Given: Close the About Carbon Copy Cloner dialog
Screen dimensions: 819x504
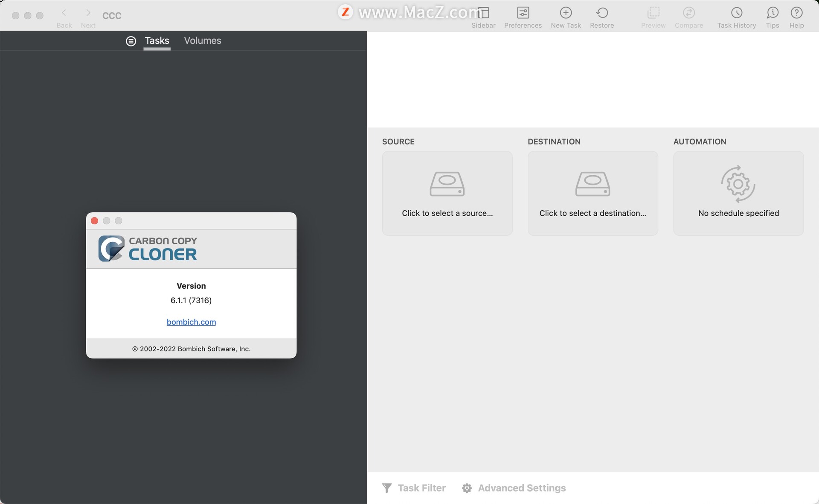Looking at the screenshot, I should tap(95, 220).
